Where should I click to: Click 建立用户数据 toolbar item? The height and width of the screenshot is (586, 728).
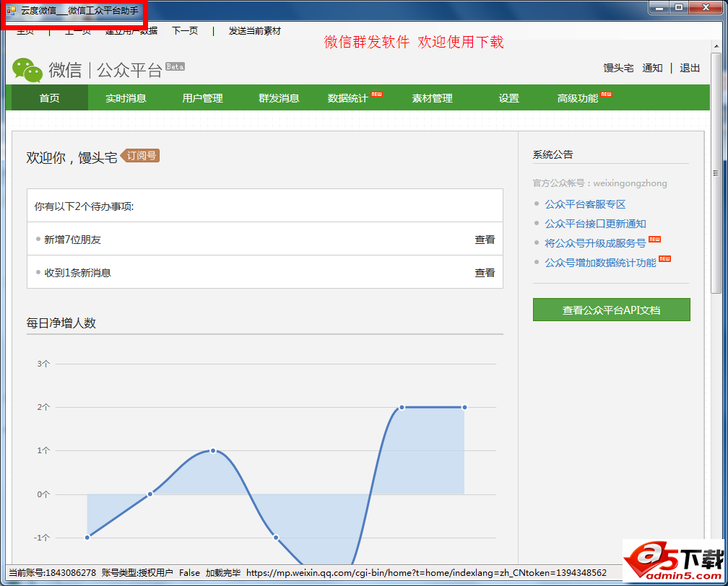coord(131,30)
